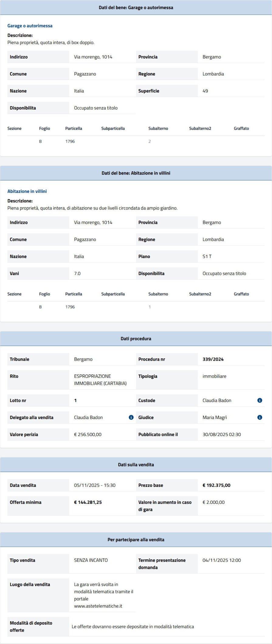Select the Termine presentazione domanda date
The width and height of the screenshot is (272, 644).
(x=222, y=560)
